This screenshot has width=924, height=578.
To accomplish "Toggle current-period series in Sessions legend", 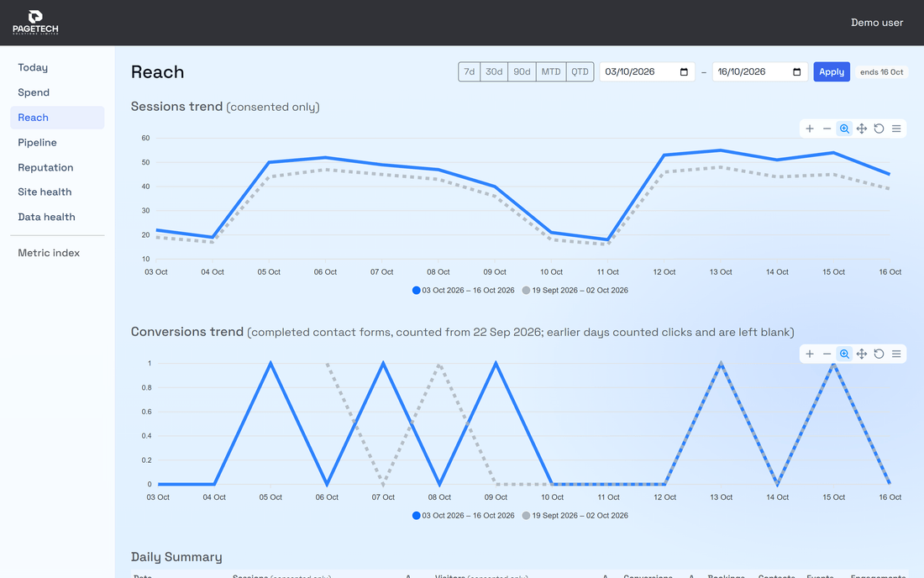I will [463, 290].
